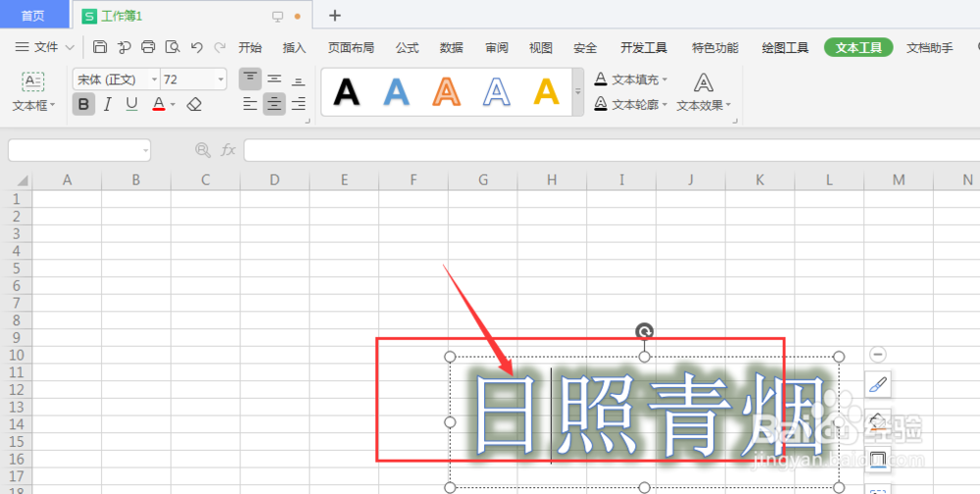Click the Save icon in quick access toolbar

[100, 47]
